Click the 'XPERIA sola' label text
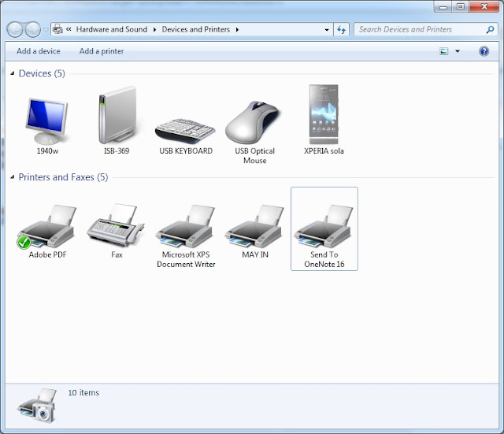The height and width of the screenshot is (434, 504). (x=324, y=150)
